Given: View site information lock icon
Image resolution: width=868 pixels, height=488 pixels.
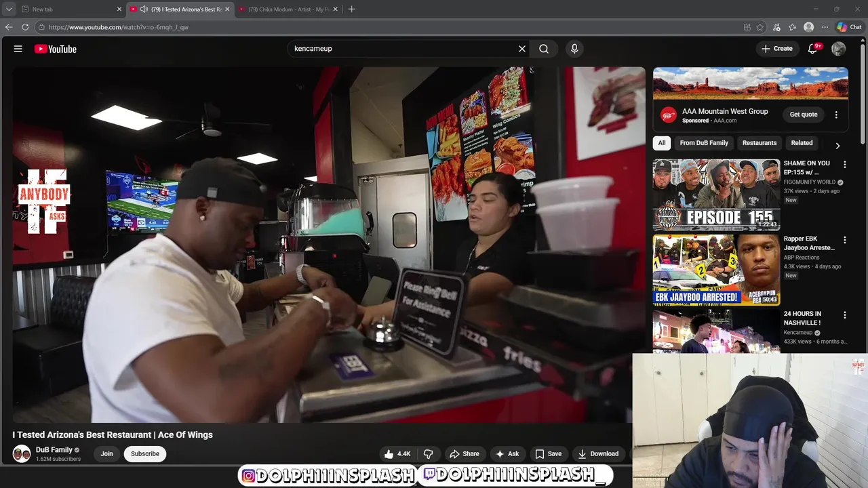Looking at the screenshot, I should pyautogui.click(x=41, y=27).
